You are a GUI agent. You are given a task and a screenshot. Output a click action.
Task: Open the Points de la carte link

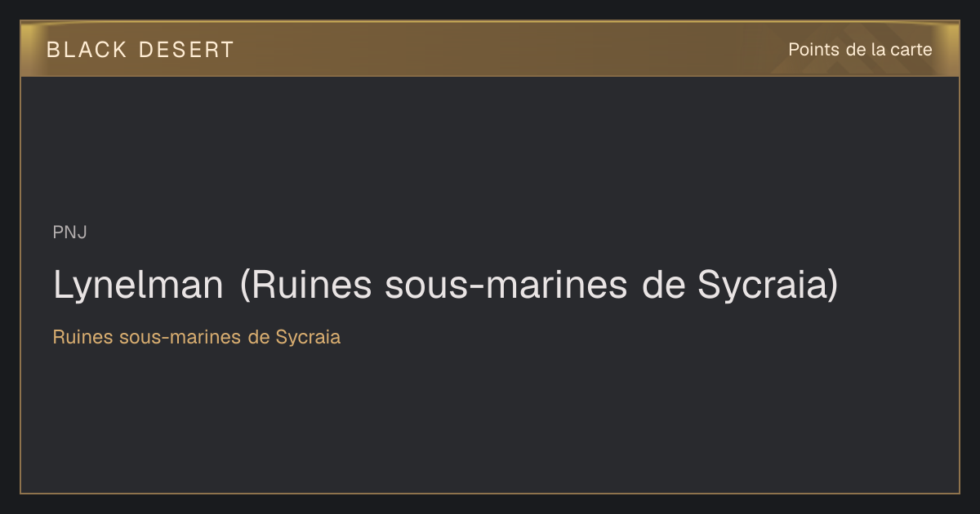click(860, 50)
